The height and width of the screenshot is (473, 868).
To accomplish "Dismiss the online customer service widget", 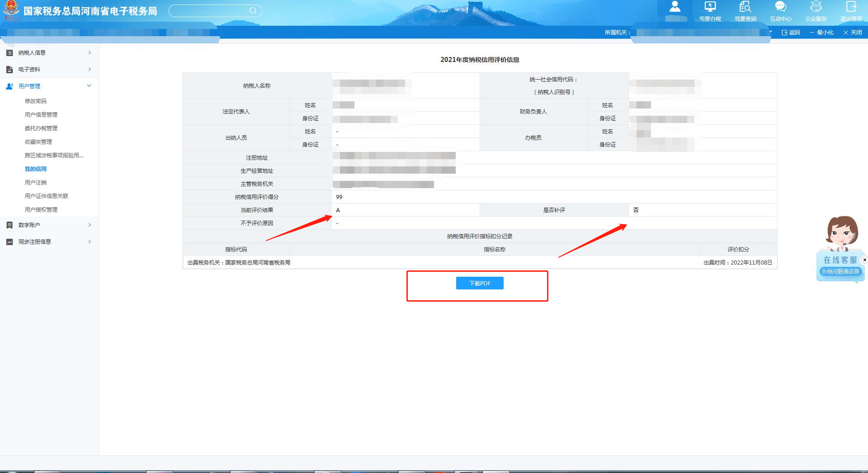I will pos(864,260).
